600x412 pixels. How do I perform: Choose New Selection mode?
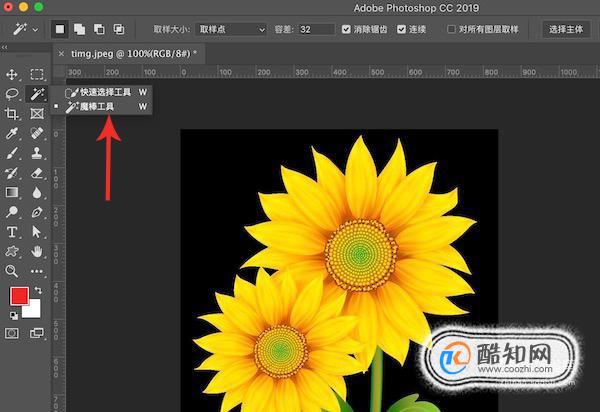point(60,29)
